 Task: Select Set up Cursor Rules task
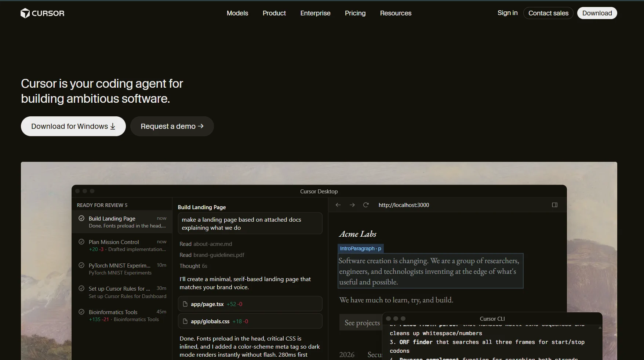point(122,292)
